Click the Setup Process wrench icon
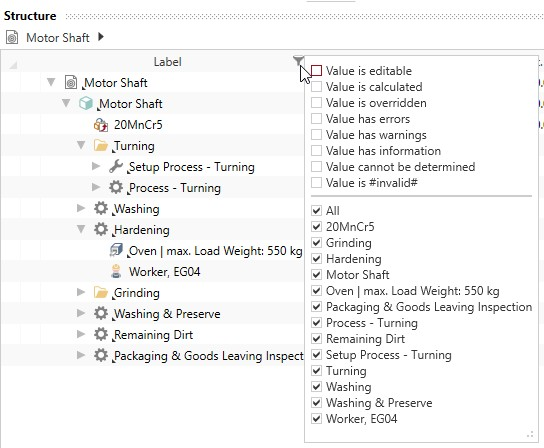Image resolution: width=544 pixels, height=448 pixels. (116, 167)
